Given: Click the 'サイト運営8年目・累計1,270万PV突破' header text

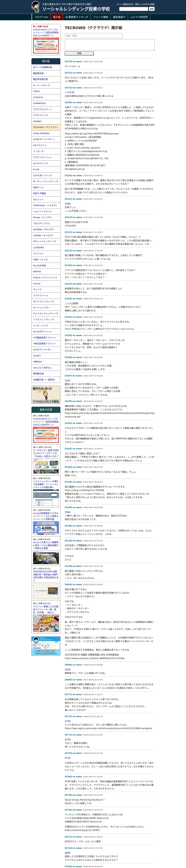Looking at the screenshot, I should (136, 4).
